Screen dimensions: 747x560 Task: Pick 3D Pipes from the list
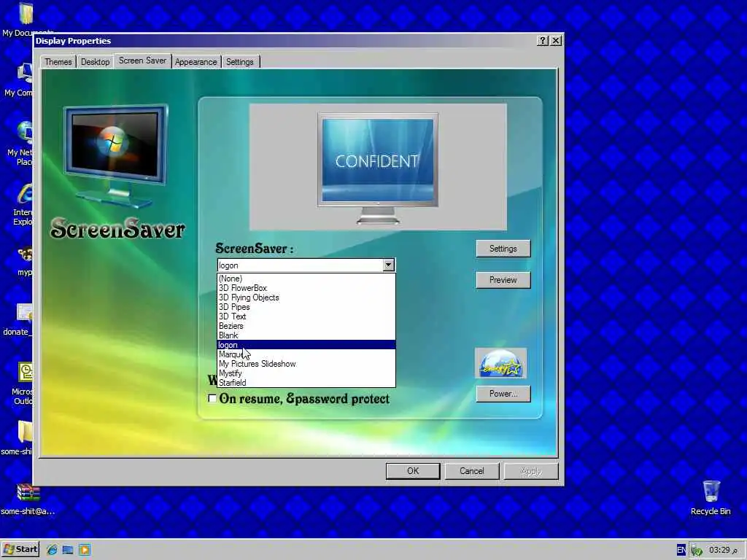(306, 307)
